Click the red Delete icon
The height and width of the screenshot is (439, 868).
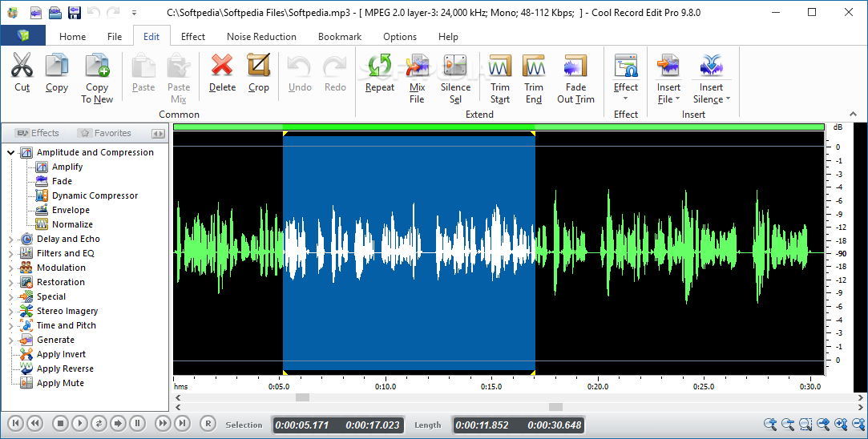tap(222, 66)
